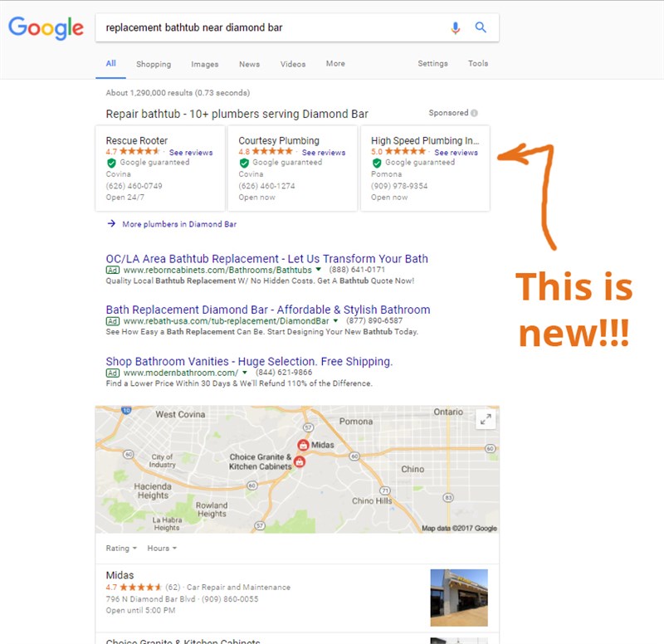Image resolution: width=664 pixels, height=644 pixels.
Task: Open the Tools menu
Action: 478,64
